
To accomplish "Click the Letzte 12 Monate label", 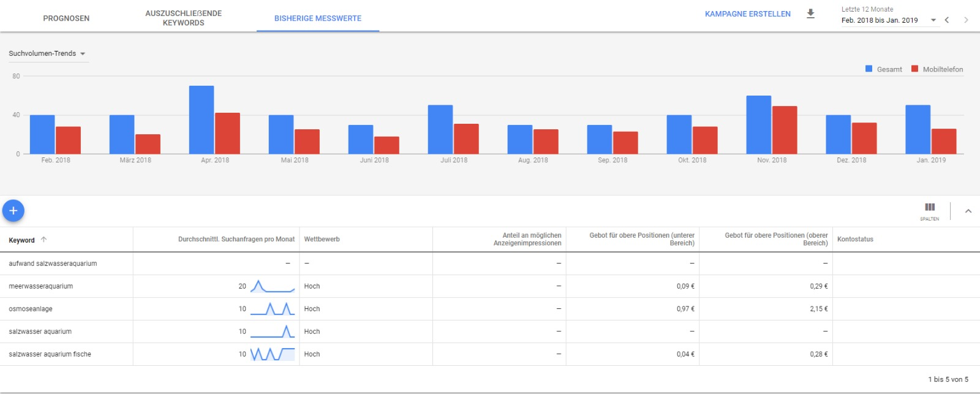I will 867,9.
